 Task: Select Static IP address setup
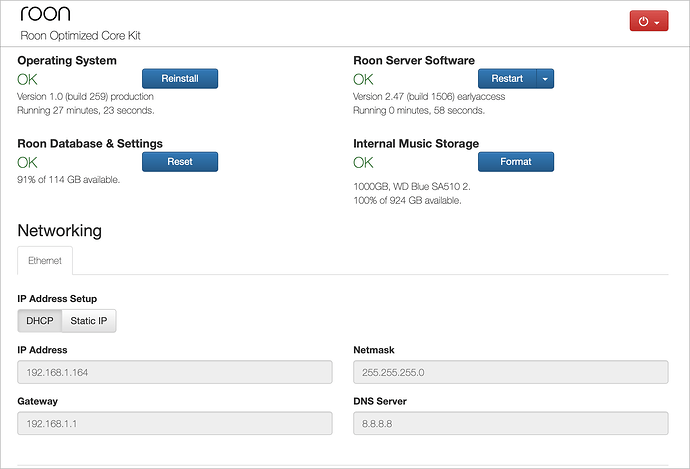coord(89,321)
